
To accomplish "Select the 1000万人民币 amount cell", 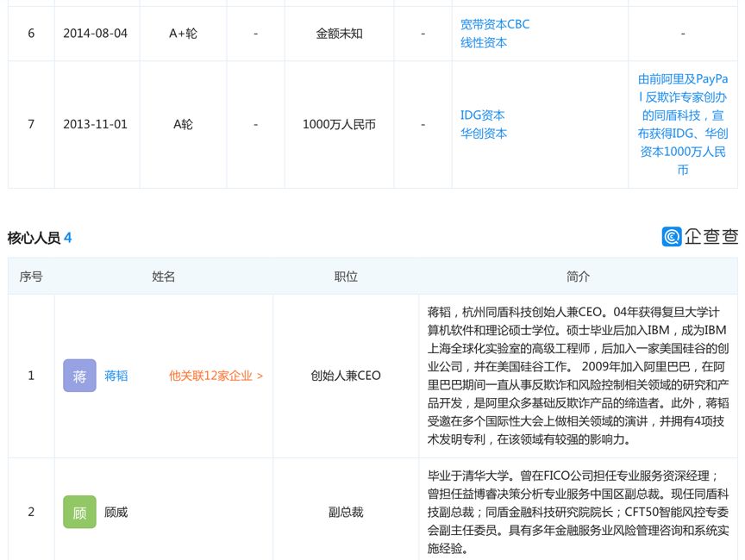I will click(339, 124).
